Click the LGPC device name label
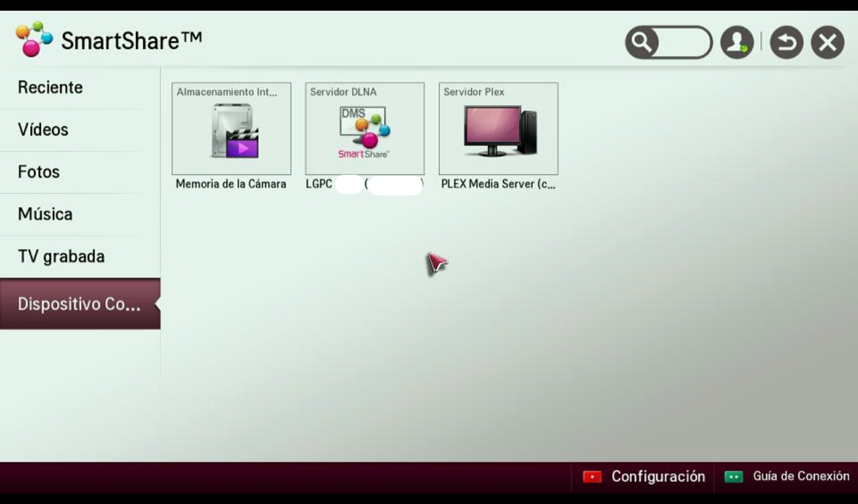Image resolution: width=858 pixels, height=504 pixels. (365, 184)
